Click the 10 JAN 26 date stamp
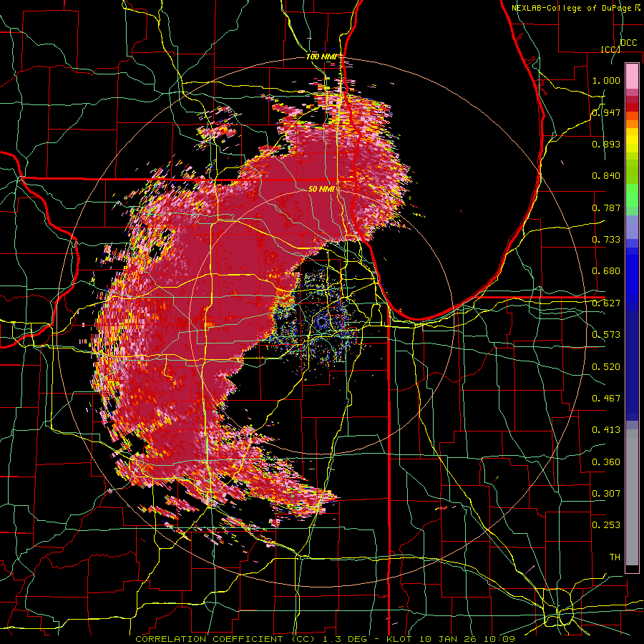 449,639
